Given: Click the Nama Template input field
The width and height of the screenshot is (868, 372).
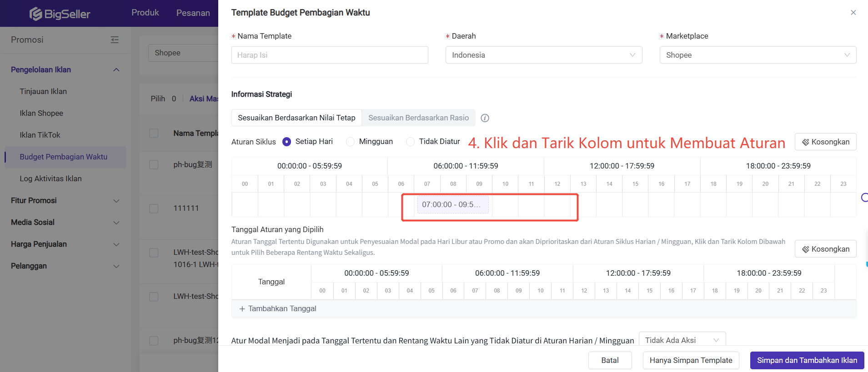Looking at the screenshot, I should pyautogui.click(x=330, y=55).
